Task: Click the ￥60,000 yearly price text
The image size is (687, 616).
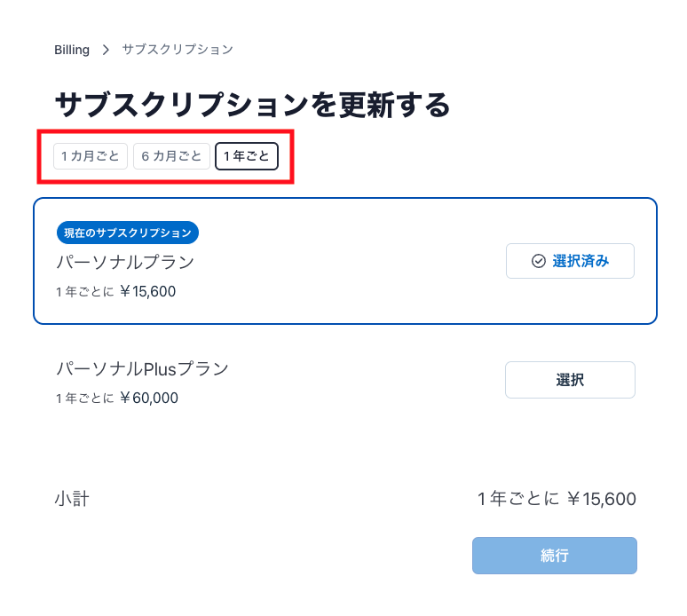Action: (149, 398)
